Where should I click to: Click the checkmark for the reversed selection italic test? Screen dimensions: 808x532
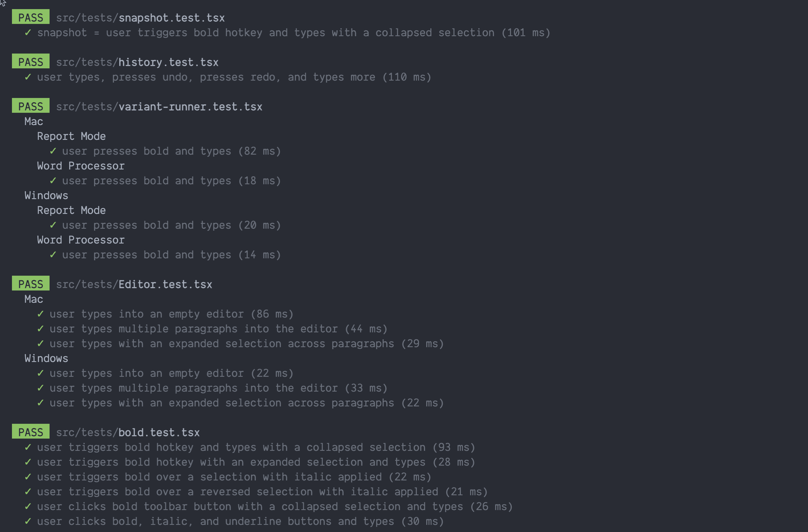(28, 492)
